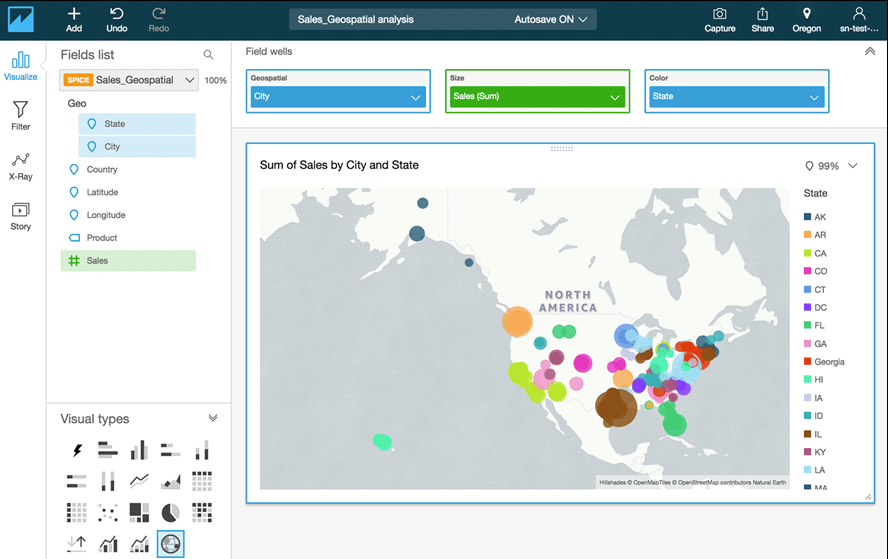Open the visual menu chevron beside 99%
This screenshot has height=559, width=888.
(x=853, y=165)
